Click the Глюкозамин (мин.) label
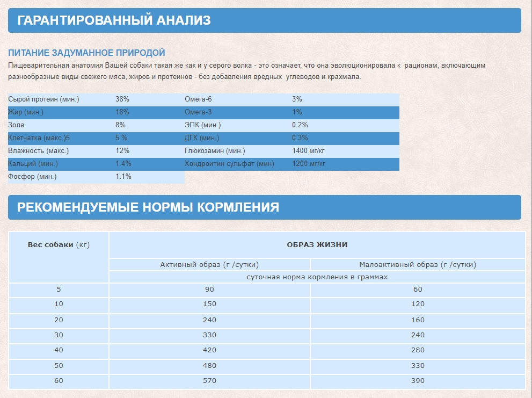Screen dimensions: 532x398 pyautogui.click(x=215, y=151)
